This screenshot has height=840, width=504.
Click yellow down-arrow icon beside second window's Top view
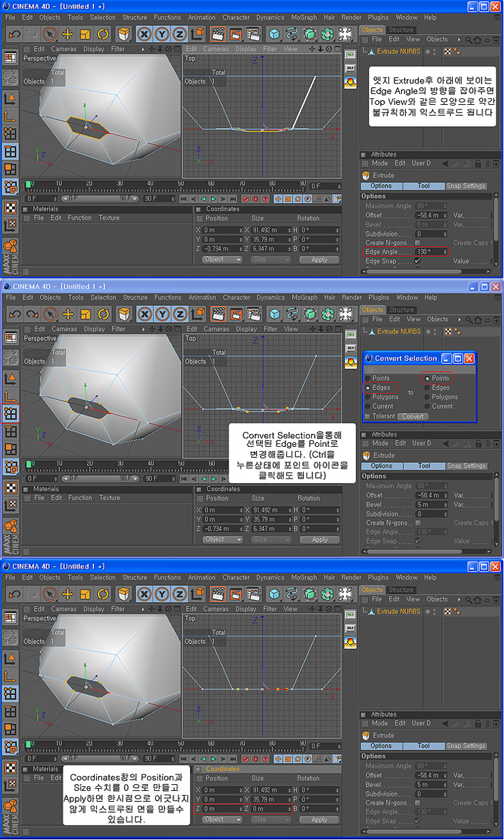point(350,362)
